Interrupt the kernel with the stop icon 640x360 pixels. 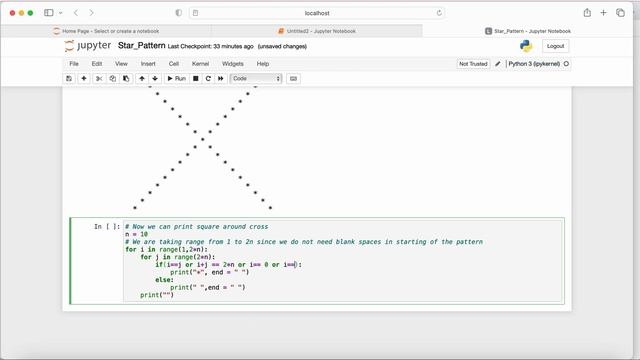196,78
